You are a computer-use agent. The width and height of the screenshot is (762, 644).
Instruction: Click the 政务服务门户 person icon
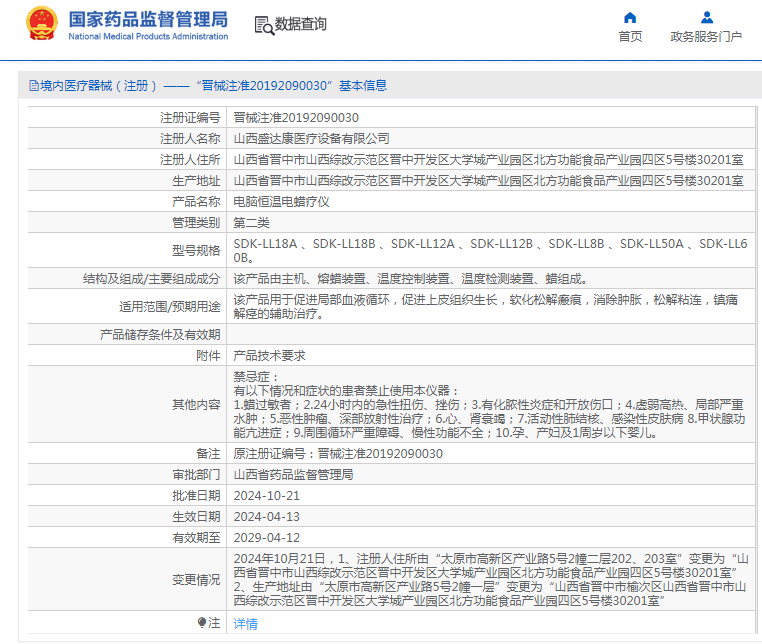[x=707, y=18]
